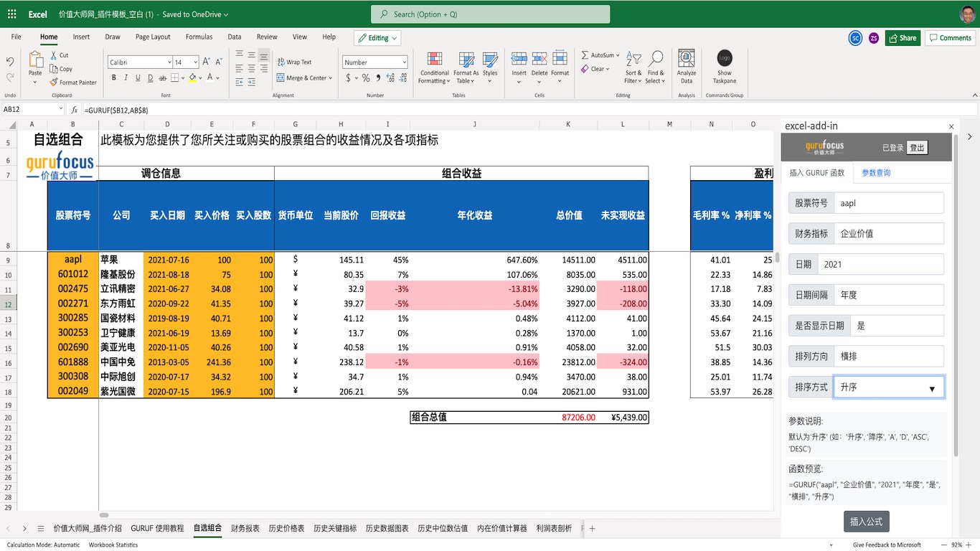Expand the AutoSum options
Screen dimensions: 980x551
(x=618, y=55)
